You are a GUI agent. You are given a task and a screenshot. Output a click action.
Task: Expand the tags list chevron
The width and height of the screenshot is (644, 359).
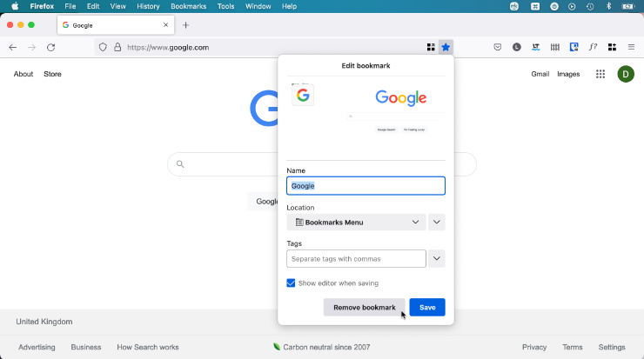[437, 258]
